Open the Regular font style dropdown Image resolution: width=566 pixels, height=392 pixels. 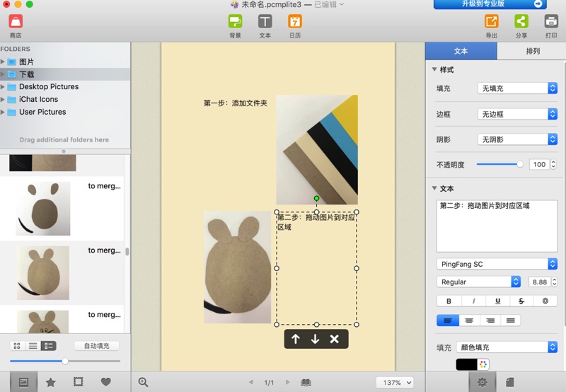point(479,282)
